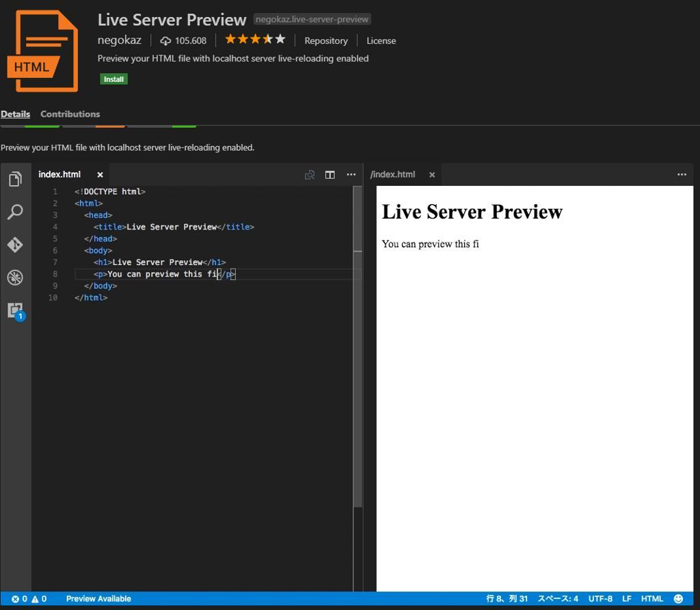
Task: Open the Source Control view
Action: (15, 245)
